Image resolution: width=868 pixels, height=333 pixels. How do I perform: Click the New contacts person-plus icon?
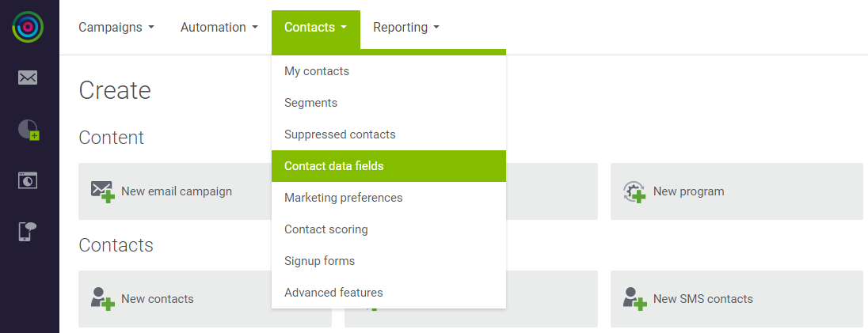103,299
